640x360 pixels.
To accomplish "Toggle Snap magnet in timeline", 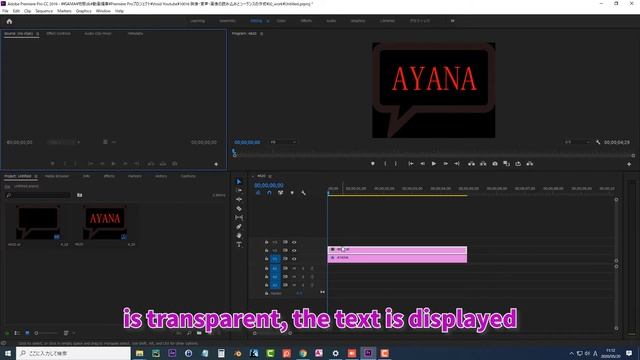I will pos(269,193).
